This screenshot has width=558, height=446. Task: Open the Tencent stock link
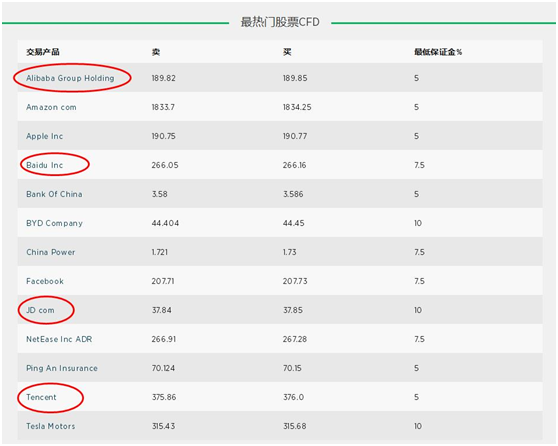41,397
